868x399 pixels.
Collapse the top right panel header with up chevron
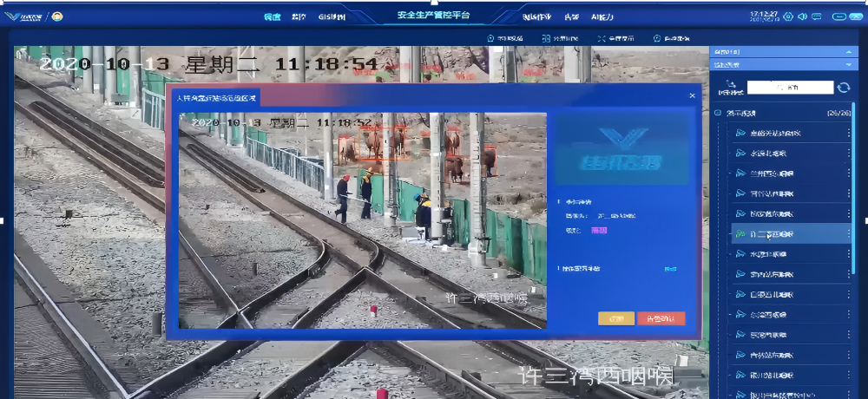click(x=850, y=52)
